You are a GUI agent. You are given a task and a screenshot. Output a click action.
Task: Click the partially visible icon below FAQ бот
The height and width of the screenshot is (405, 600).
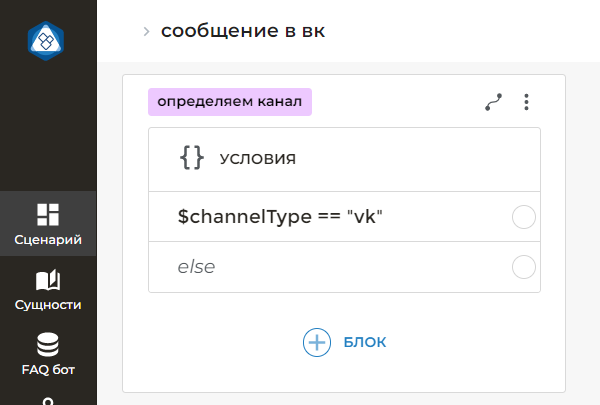click(48, 400)
